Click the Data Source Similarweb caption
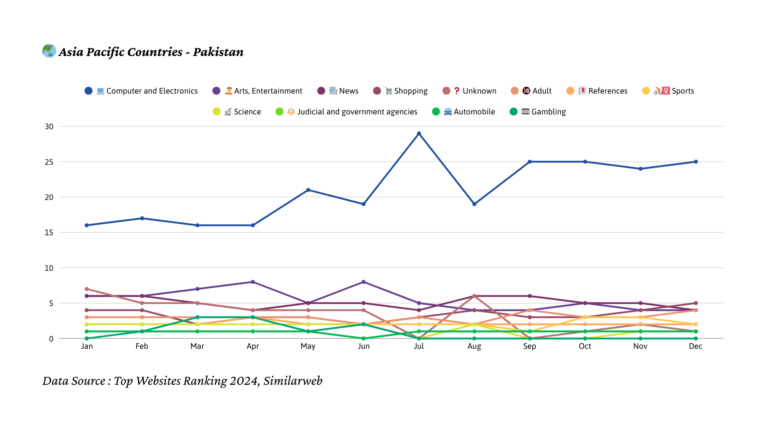 (182, 381)
